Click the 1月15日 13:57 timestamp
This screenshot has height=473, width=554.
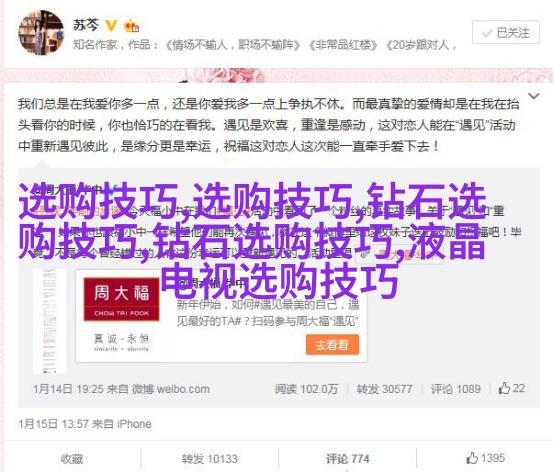[x=53, y=424]
